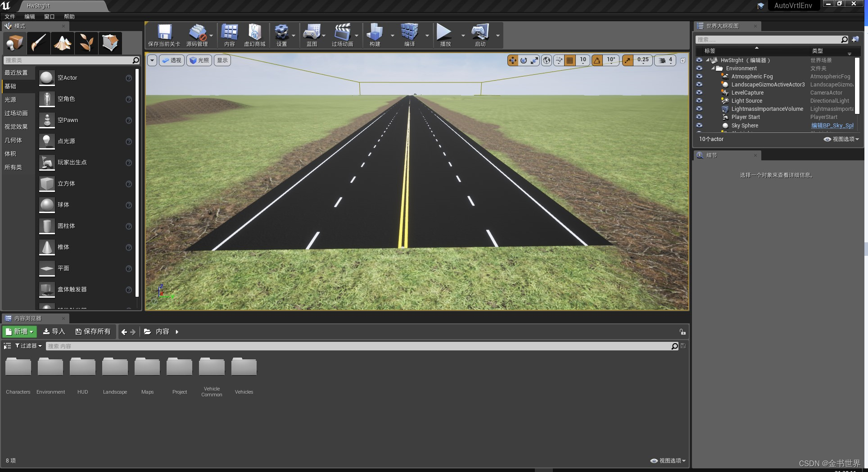Open the Vehicles folder thumbnail
The width and height of the screenshot is (868, 472).
(x=244, y=366)
